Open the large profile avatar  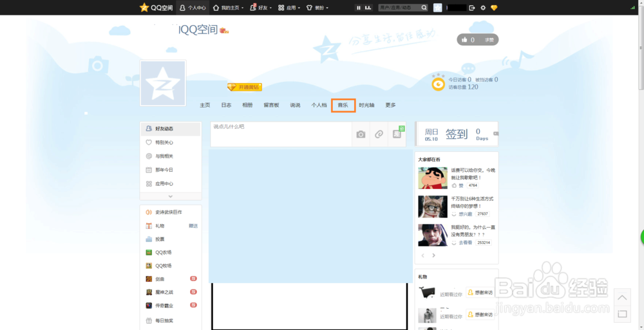click(x=163, y=84)
